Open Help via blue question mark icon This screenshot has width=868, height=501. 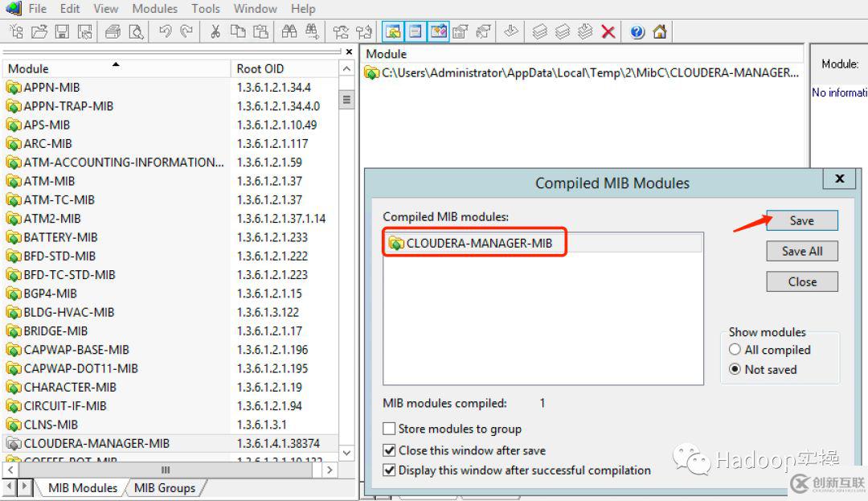pos(637,32)
